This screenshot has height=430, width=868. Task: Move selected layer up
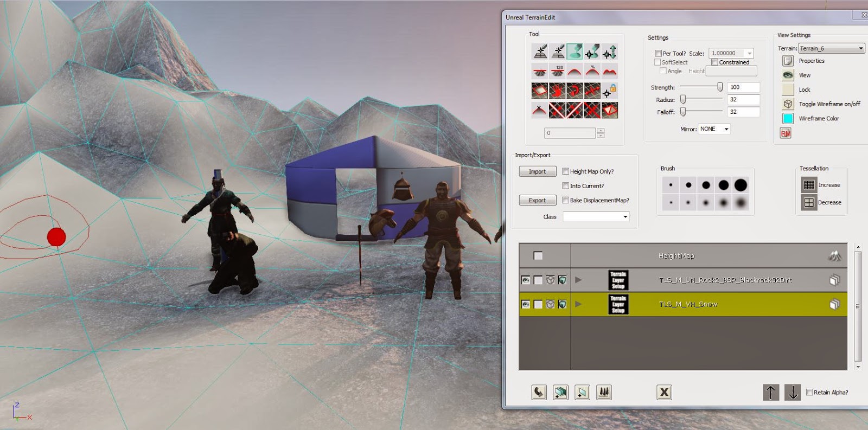[x=770, y=392]
